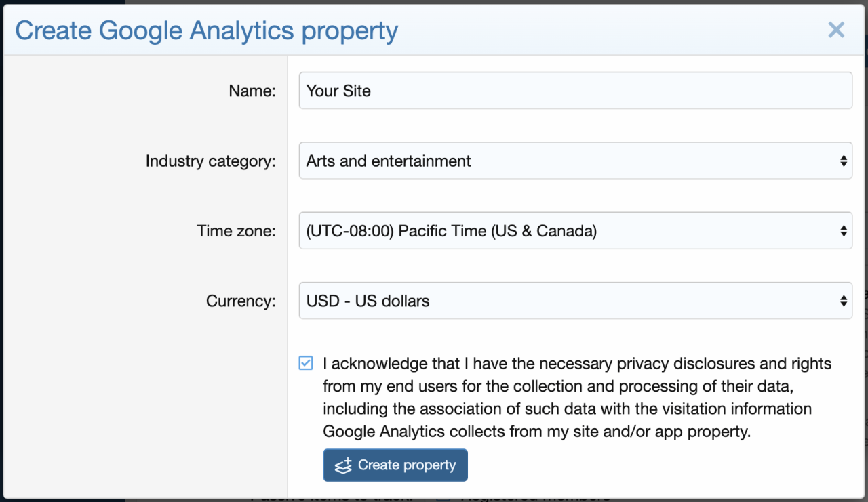
Task: Click the dialog title heading text
Action: pos(206,30)
